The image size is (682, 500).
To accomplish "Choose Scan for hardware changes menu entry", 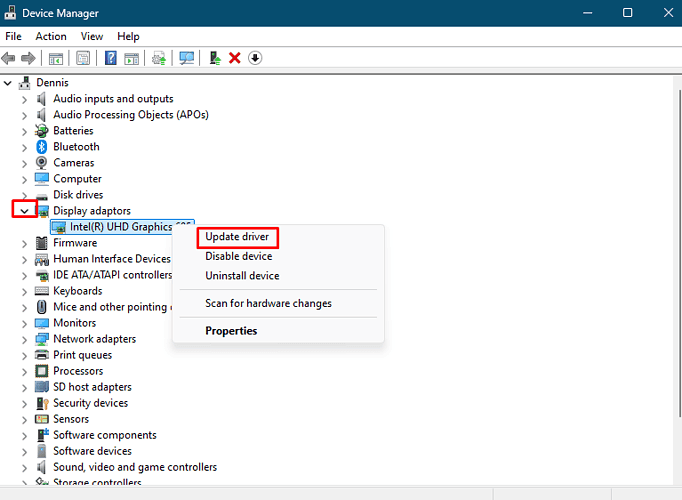I will coord(268,303).
